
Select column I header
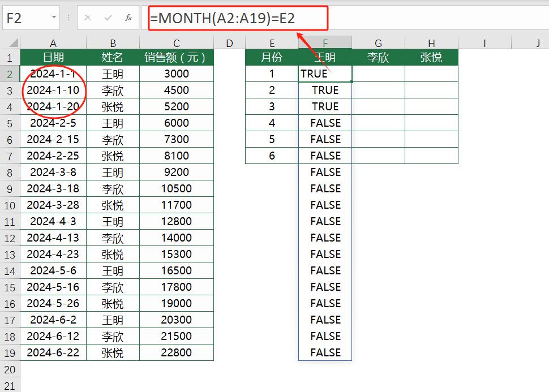(x=484, y=43)
